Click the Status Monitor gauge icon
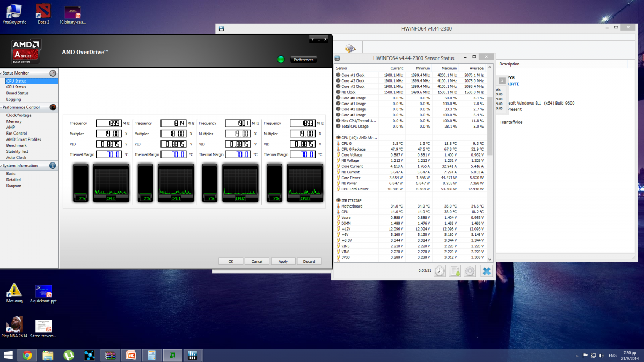This screenshot has width=644, height=362. [53, 73]
